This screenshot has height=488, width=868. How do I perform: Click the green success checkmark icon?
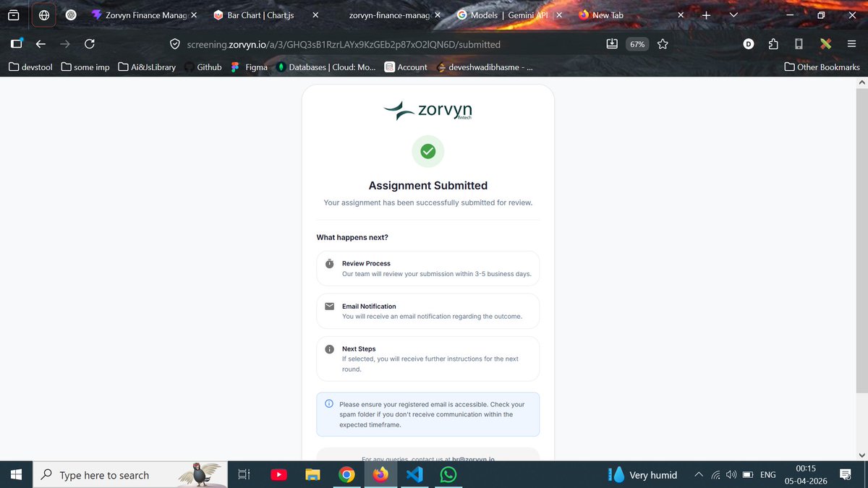tap(428, 151)
